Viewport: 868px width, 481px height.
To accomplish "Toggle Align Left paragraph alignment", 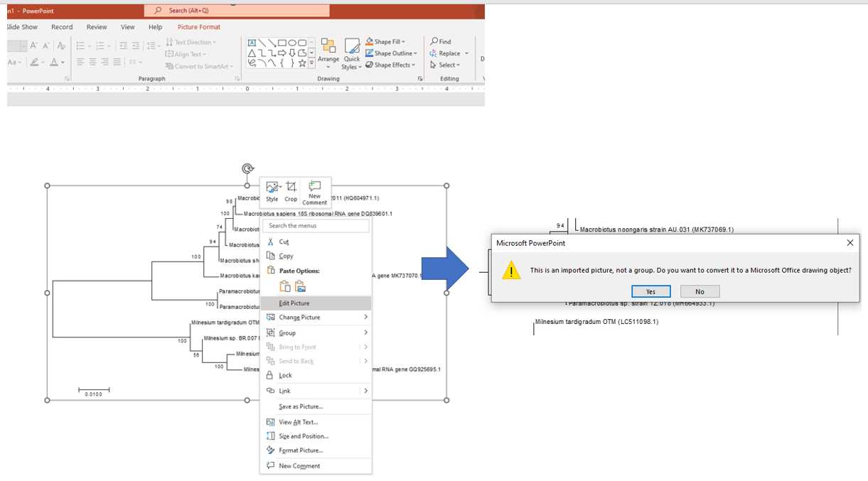I will [x=80, y=62].
